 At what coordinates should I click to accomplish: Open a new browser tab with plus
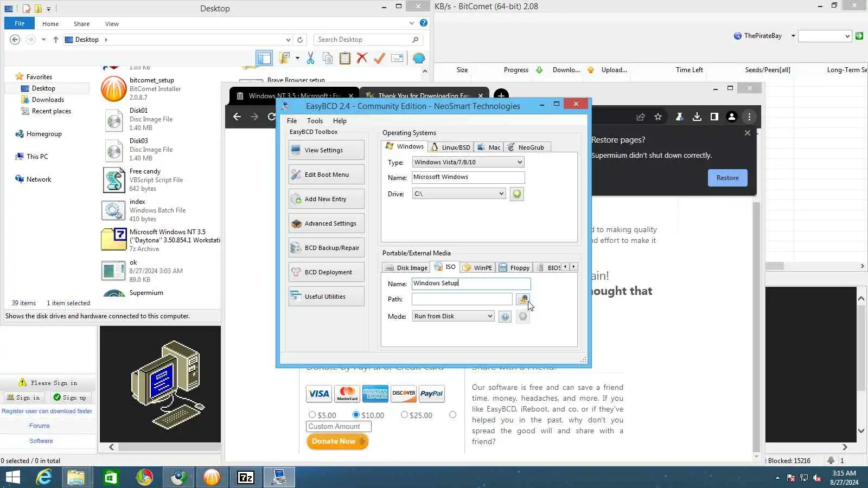coord(501,96)
